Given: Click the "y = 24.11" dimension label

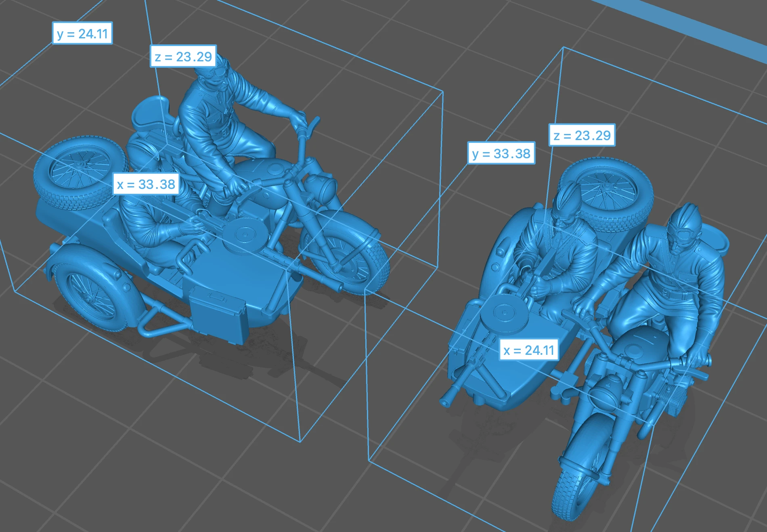Looking at the screenshot, I should (x=82, y=33).
